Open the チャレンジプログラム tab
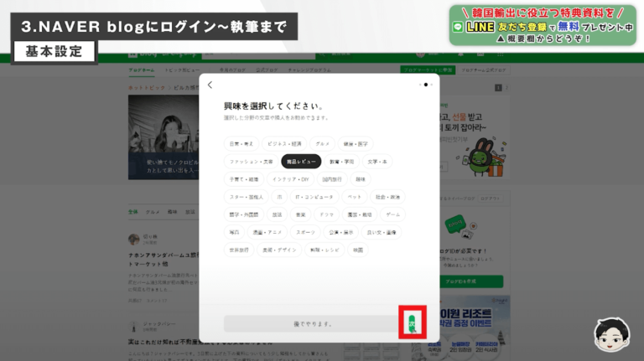This screenshot has width=644, height=361. 309,70
